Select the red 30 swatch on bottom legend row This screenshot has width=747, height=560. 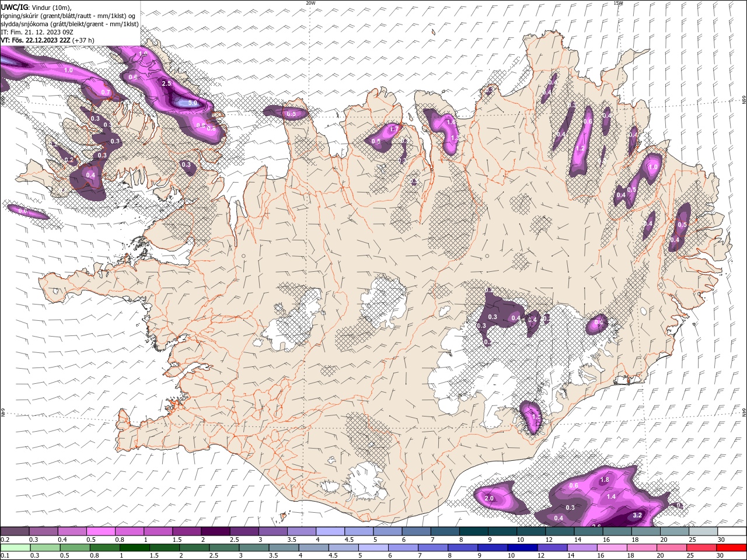coord(731,548)
